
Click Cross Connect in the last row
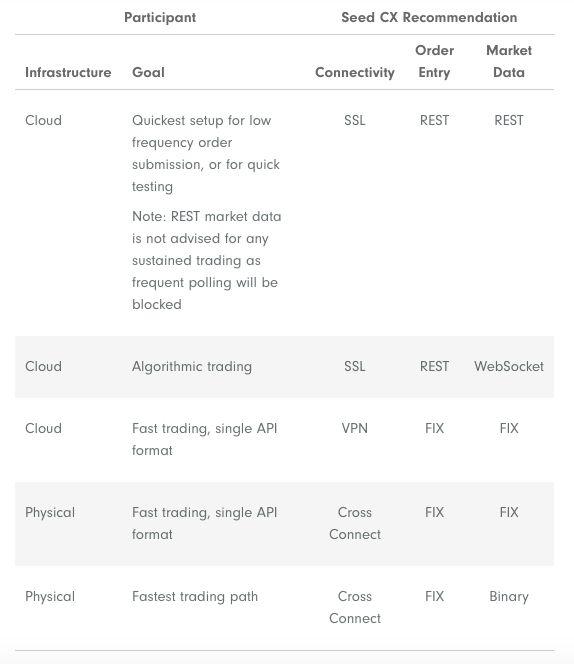point(355,607)
